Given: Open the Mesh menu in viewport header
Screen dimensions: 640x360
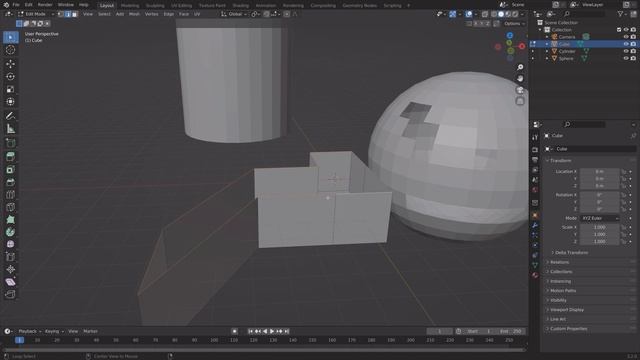Looking at the screenshot, I should pos(134,14).
